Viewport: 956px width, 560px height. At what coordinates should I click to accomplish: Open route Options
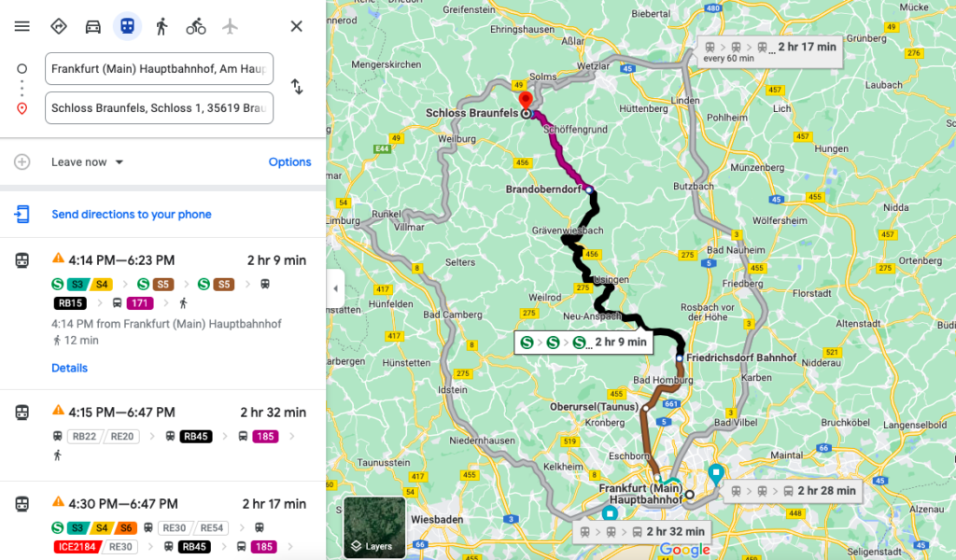289,162
